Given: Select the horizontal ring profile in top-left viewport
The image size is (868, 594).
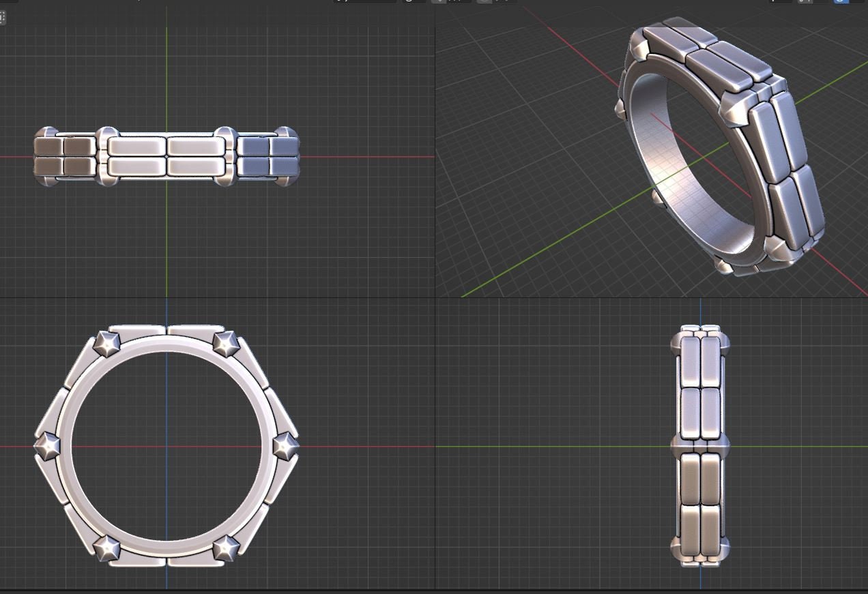Looking at the screenshot, I should [x=167, y=157].
